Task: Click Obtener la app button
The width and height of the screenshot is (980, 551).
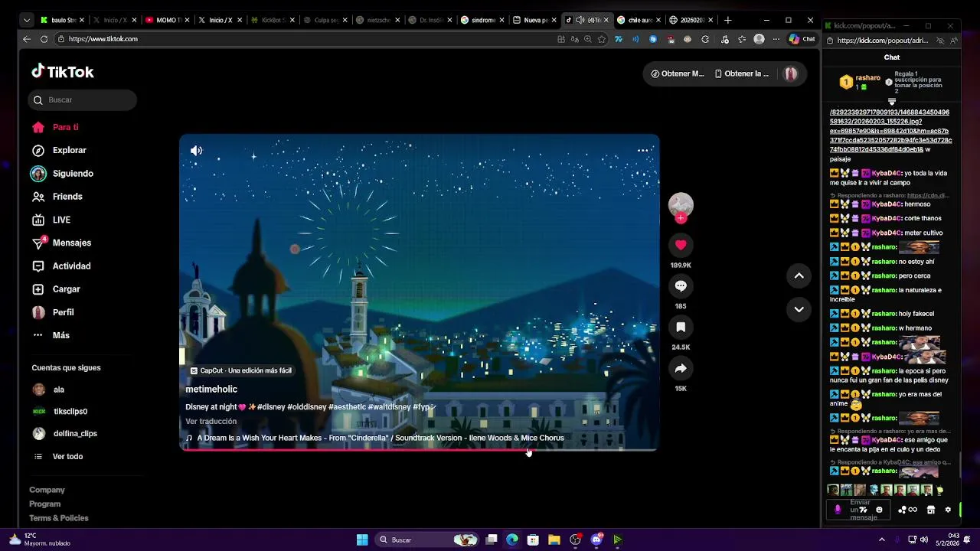Action: coord(741,73)
